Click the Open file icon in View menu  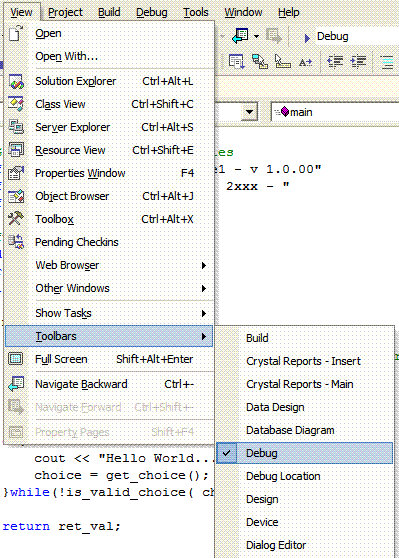(x=16, y=33)
